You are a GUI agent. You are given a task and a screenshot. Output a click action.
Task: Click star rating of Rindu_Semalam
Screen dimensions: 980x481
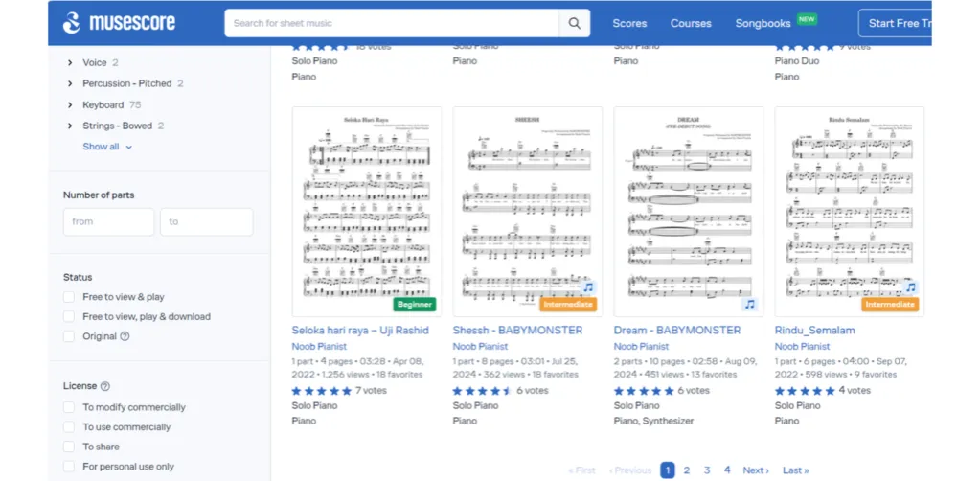coord(805,391)
